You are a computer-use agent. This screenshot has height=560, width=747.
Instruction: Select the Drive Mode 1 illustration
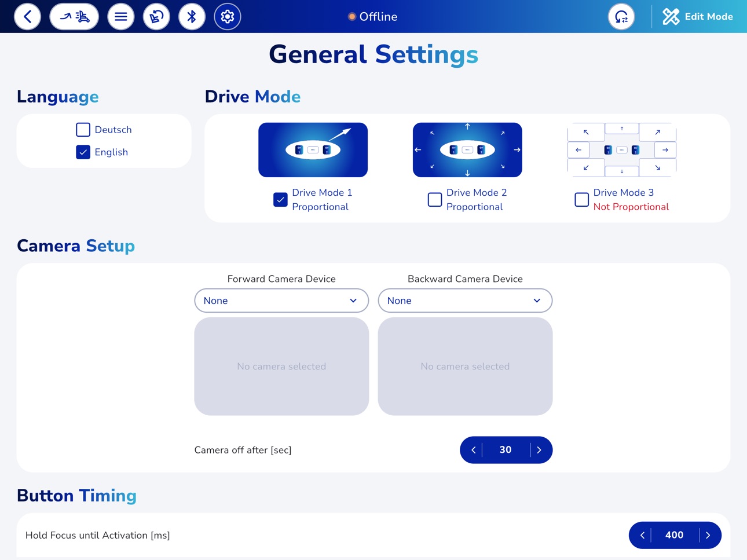click(313, 150)
